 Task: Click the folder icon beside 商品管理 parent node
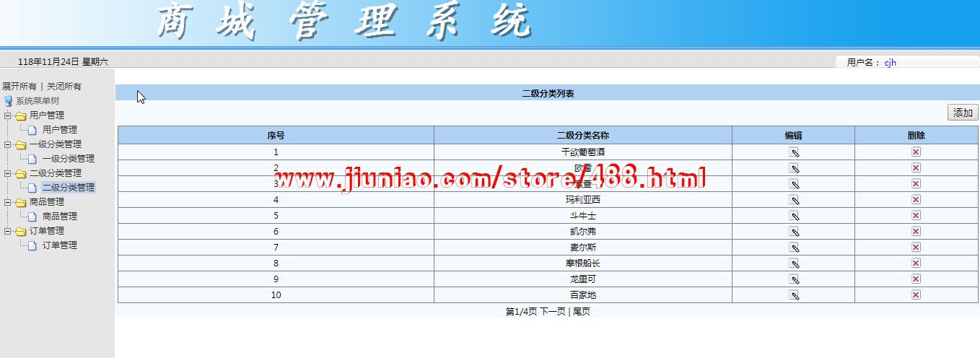(21, 202)
